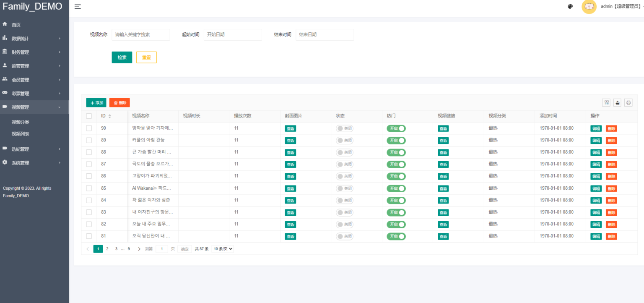Check the select-all checkbox in table header

[x=89, y=116]
